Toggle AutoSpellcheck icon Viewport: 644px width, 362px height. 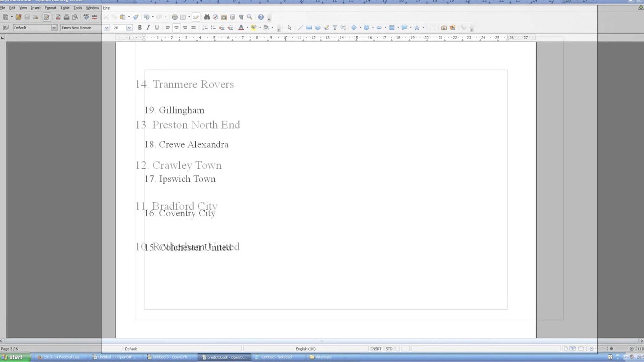(94, 17)
